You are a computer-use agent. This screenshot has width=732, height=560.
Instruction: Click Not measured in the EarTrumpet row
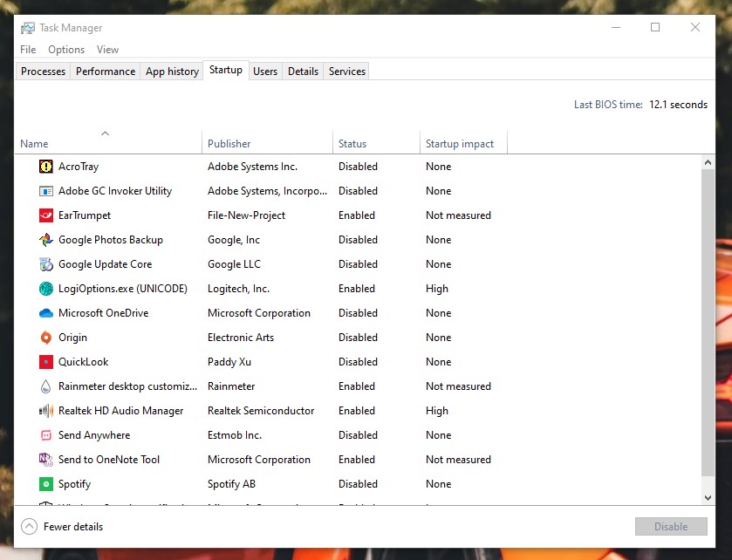[x=458, y=215]
